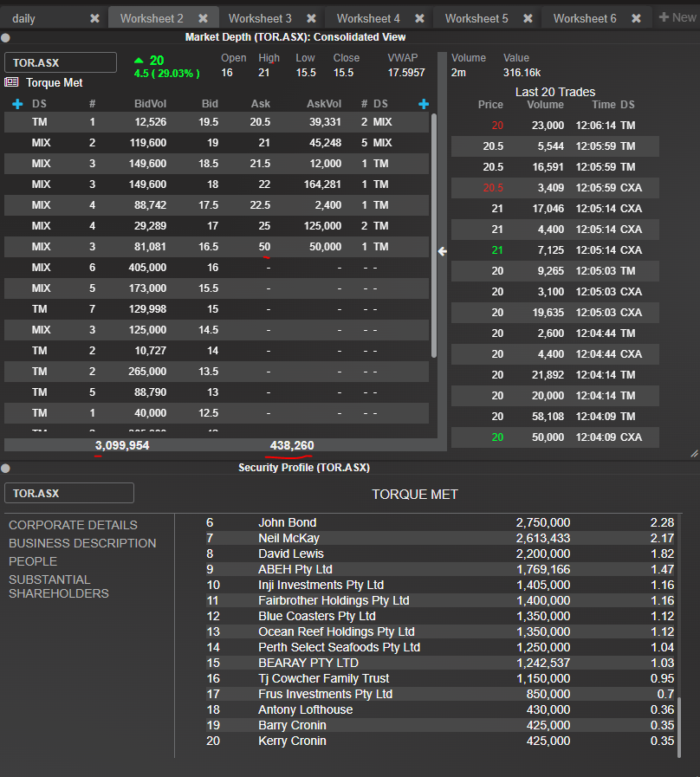
Task: Collapse the trades pane with the arrow
Action: click(x=442, y=252)
